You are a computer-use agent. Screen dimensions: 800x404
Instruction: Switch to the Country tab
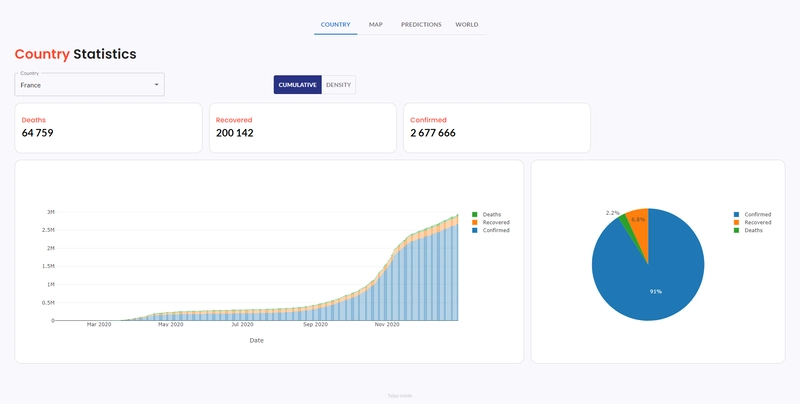[x=335, y=24]
